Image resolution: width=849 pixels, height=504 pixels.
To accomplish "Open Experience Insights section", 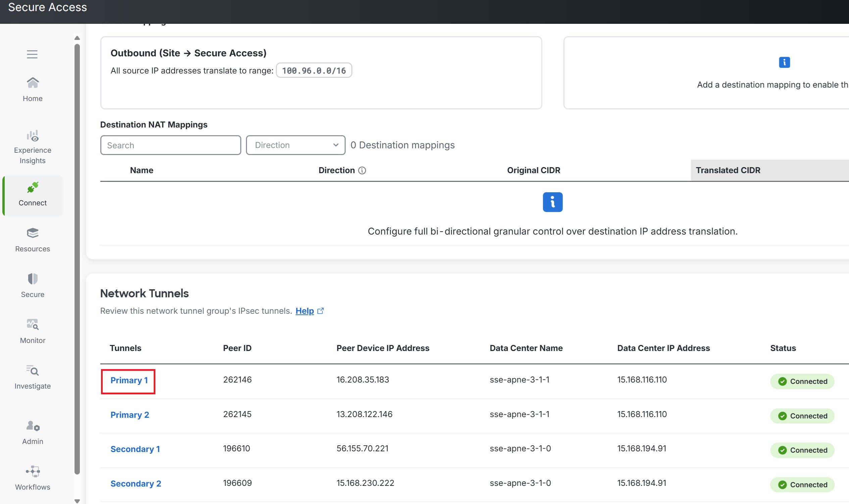I will pos(33,147).
